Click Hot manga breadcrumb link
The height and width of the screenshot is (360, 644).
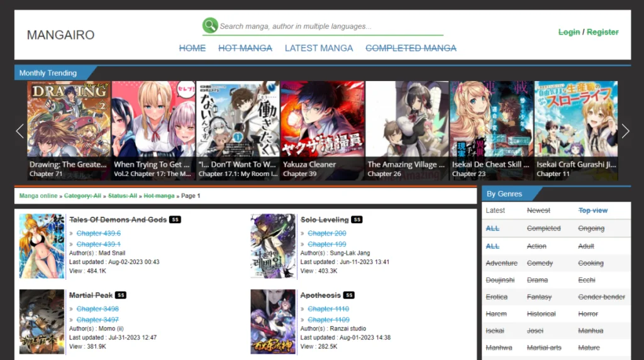[x=159, y=196]
